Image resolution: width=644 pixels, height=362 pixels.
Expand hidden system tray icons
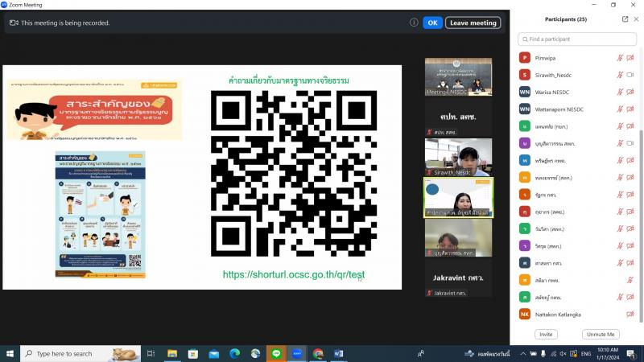click(x=522, y=353)
